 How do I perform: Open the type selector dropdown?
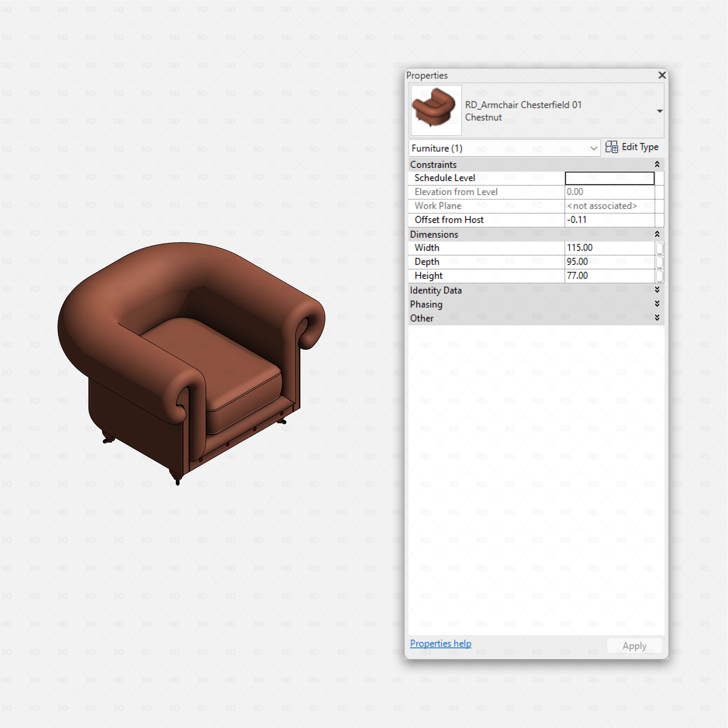660,111
